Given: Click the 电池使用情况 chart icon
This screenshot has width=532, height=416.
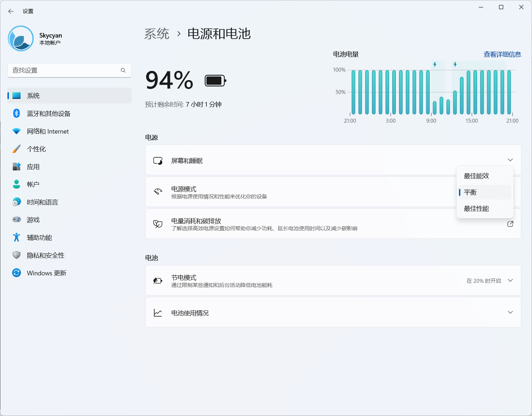Looking at the screenshot, I should (158, 313).
